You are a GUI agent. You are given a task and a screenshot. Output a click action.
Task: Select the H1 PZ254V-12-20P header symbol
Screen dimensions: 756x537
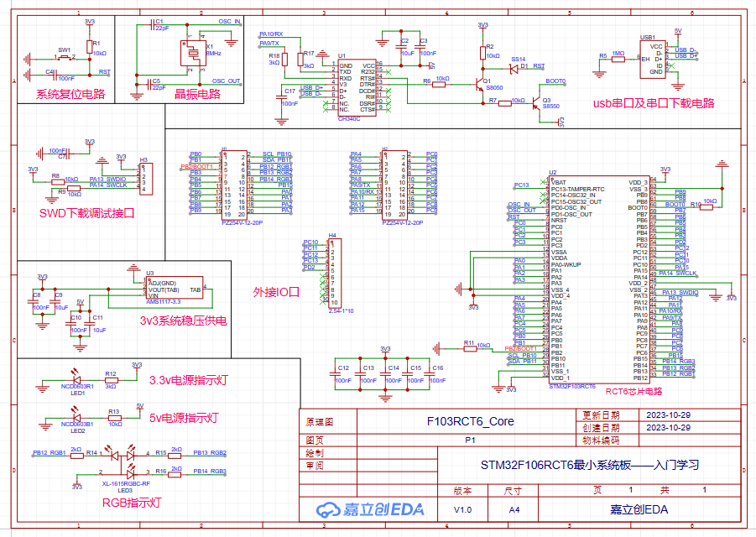[234, 185]
